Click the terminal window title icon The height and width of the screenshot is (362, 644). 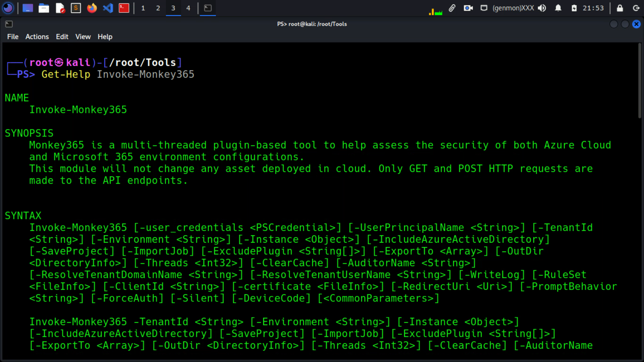coord(9,24)
